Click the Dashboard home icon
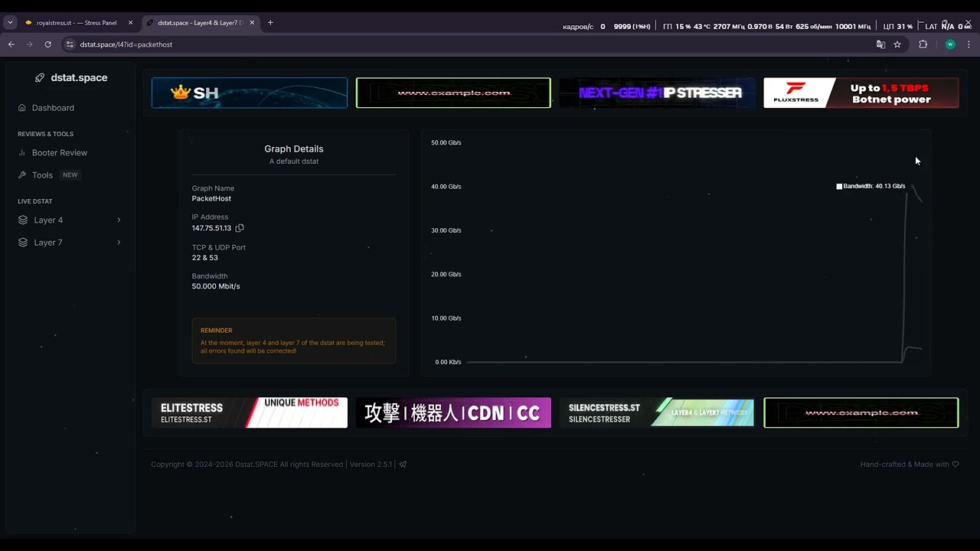 pyautogui.click(x=22, y=108)
